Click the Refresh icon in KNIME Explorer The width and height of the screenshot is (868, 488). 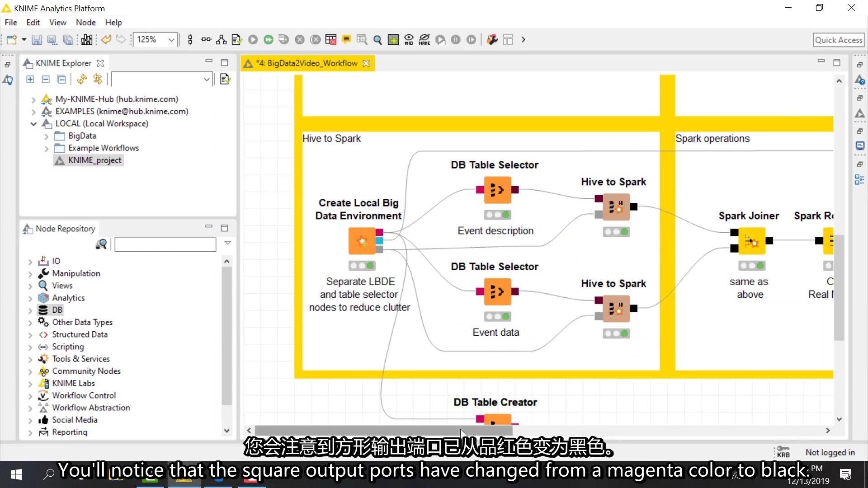[x=82, y=80]
